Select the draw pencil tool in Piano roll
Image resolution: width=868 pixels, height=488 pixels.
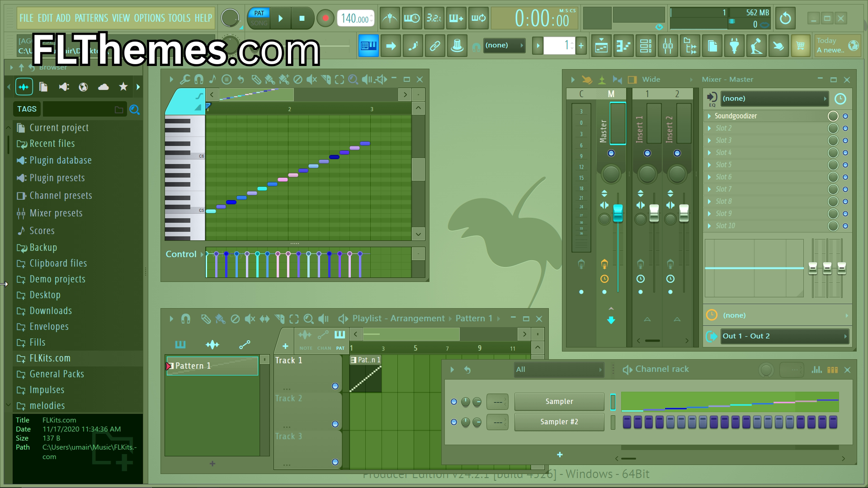pos(256,80)
